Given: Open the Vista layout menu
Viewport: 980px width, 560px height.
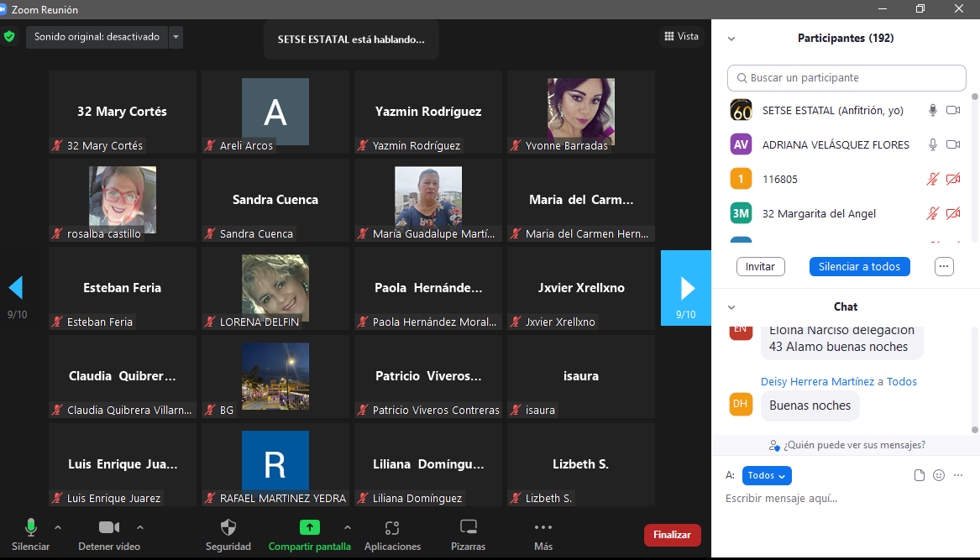Looking at the screenshot, I should pyautogui.click(x=681, y=36).
